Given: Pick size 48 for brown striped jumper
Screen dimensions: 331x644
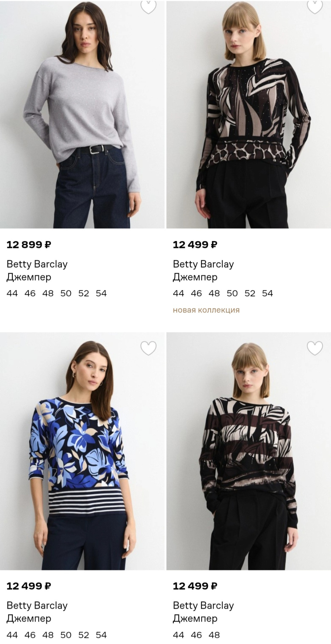Looking at the screenshot, I should click(x=214, y=635).
